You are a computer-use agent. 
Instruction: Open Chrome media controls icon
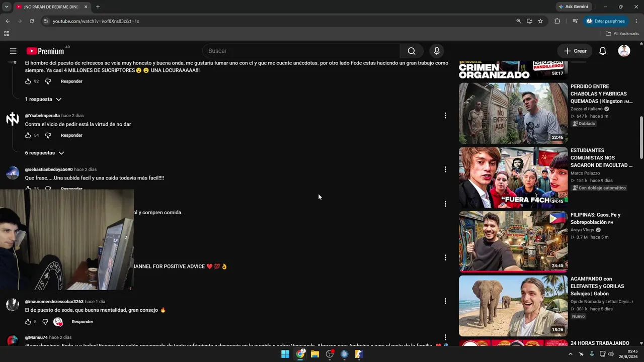pos(575,21)
